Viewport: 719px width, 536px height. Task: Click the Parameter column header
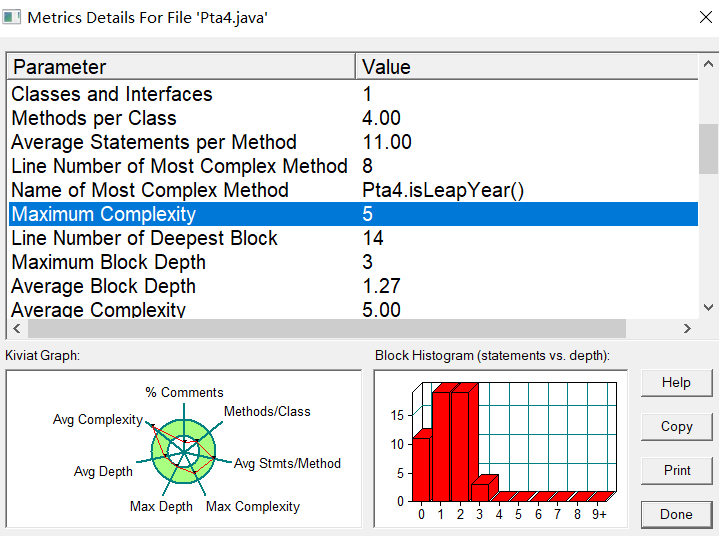(x=181, y=67)
